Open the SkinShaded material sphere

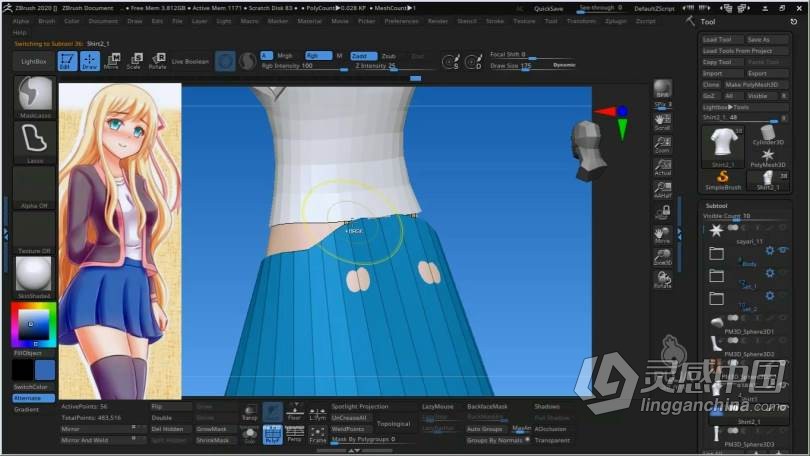coord(34,277)
